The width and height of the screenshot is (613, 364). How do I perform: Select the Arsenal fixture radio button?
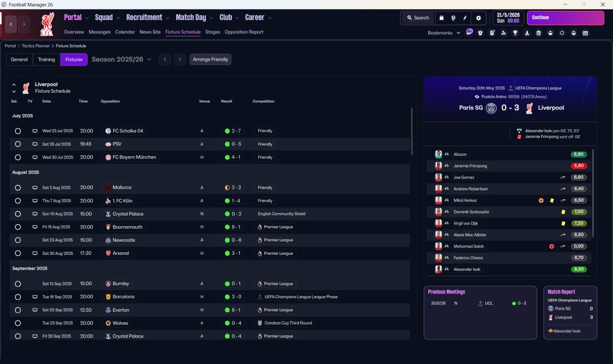[x=18, y=253]
